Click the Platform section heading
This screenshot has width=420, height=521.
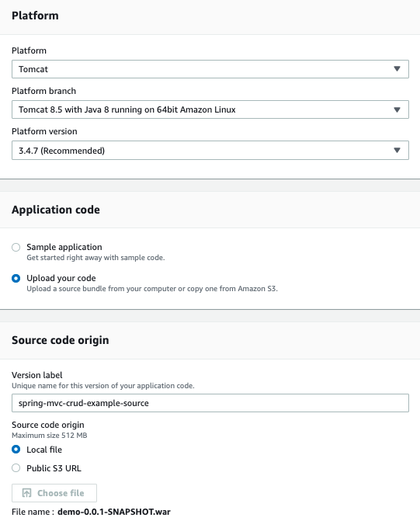35,16
